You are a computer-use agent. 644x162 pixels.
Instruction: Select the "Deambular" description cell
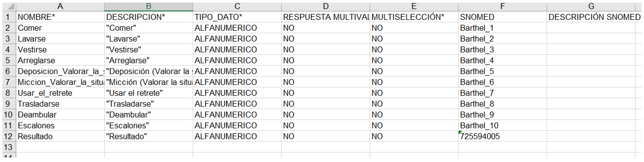(149, 115)
